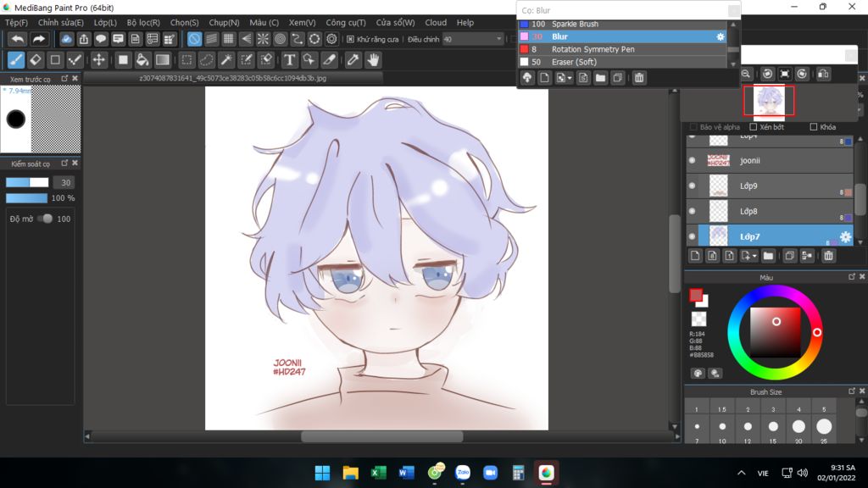868x488 pixels.
Task: Select the Eyedropper tool
Action: (x=353, y=60)
